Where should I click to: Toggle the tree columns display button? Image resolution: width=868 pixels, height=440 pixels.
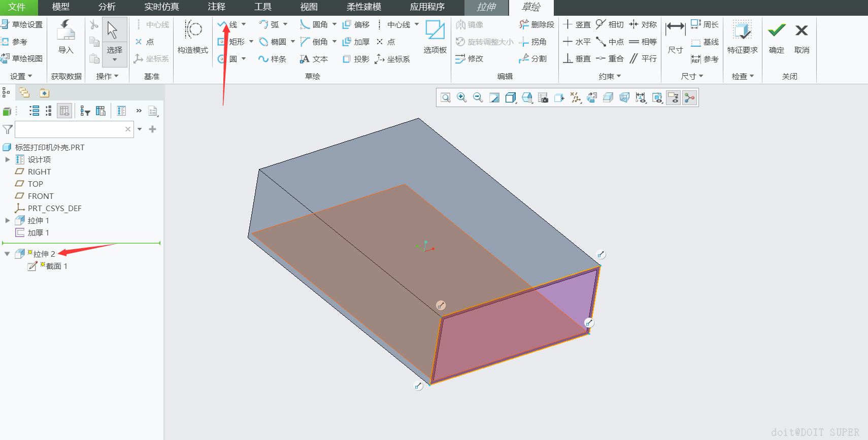(64, 111)
